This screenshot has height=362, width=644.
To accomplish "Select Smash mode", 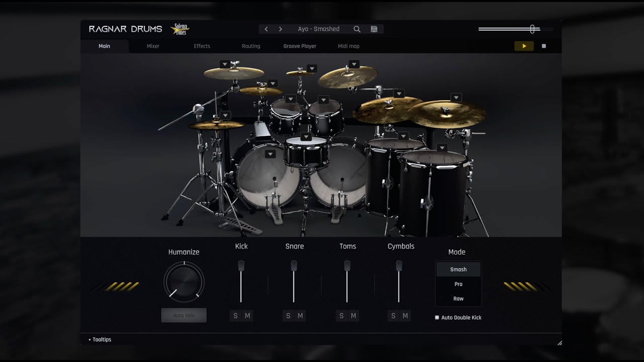I will 458,269.
